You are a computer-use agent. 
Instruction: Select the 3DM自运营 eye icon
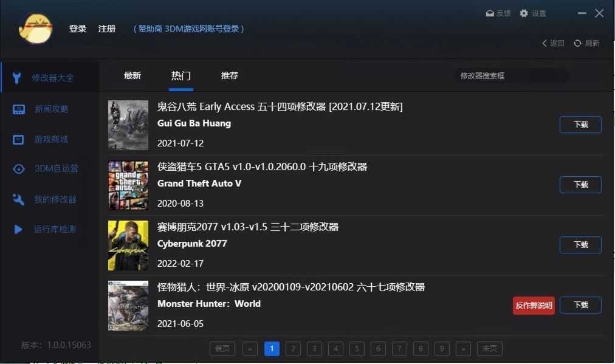18,169
